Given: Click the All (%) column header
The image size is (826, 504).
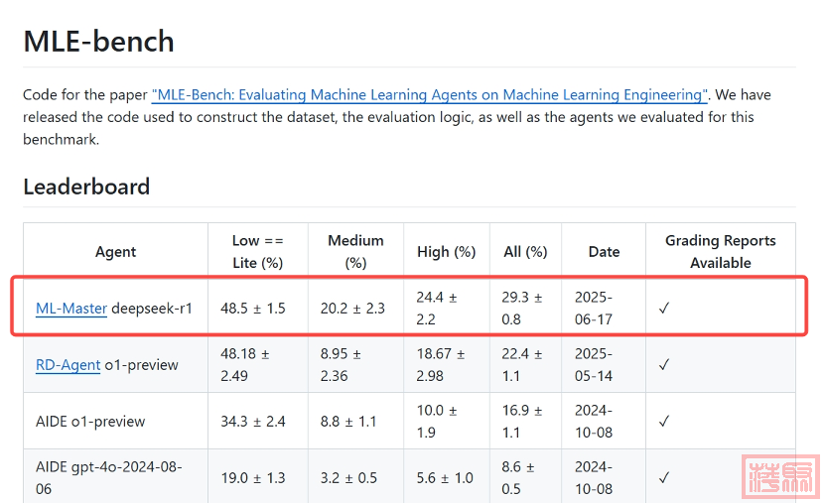Looking at the screenshot, I should point(525,252).
